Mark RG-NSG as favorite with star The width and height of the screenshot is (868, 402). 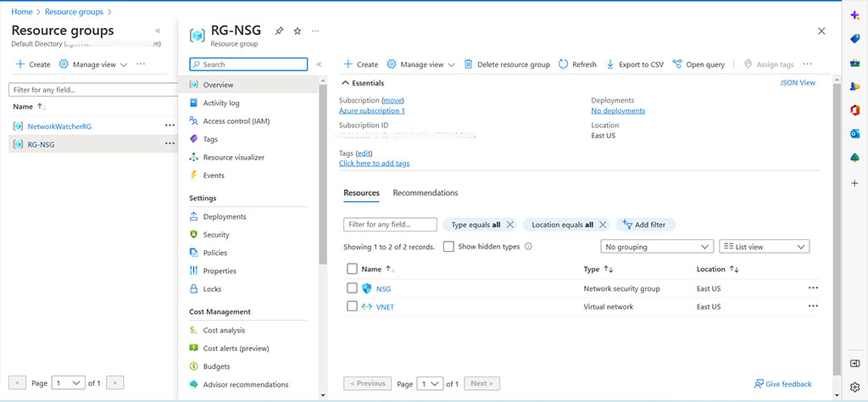[298, 31]
